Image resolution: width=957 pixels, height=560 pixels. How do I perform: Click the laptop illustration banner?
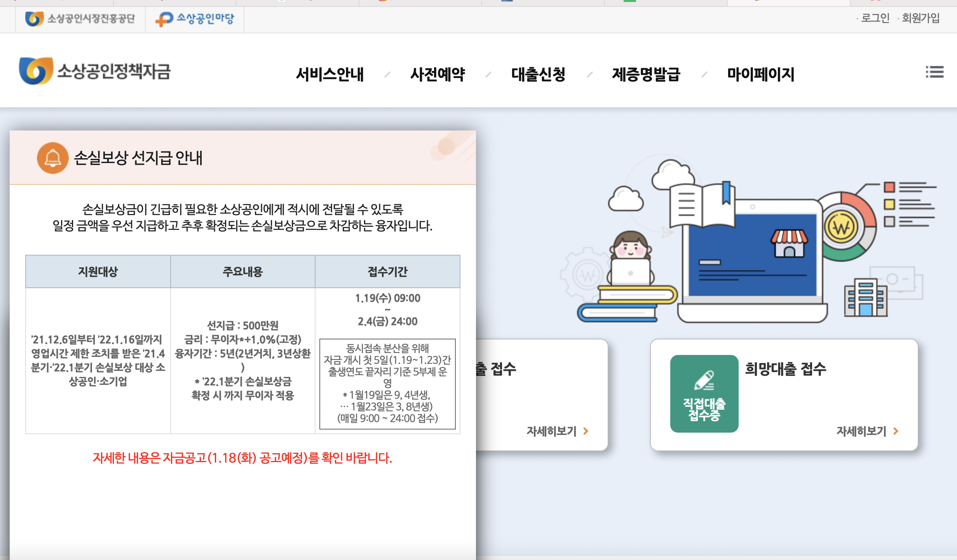coord(752,260)
